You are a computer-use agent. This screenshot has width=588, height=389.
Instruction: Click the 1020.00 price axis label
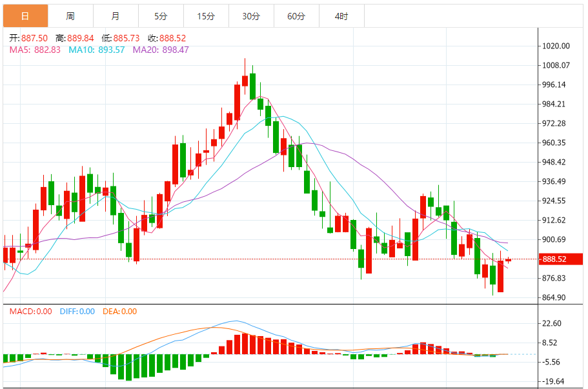(556, 46)
